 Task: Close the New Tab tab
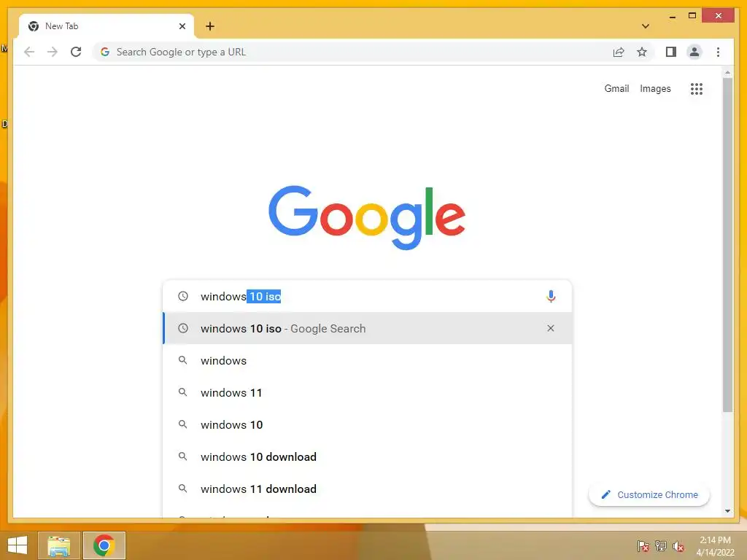pos(182,26)
